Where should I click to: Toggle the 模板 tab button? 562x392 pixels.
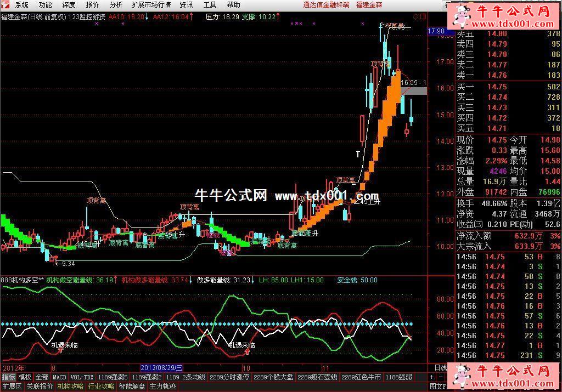click(x=25, y=377)
